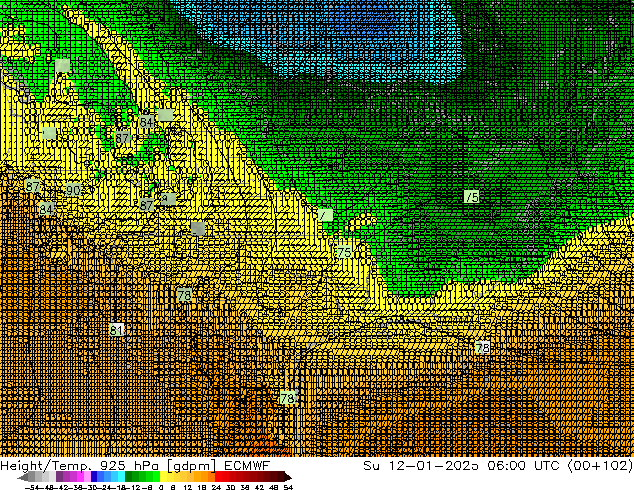The height and width of the screenshot is (490, 634).
Task: Click the ECMWF model name text
Action: (247, 466)
